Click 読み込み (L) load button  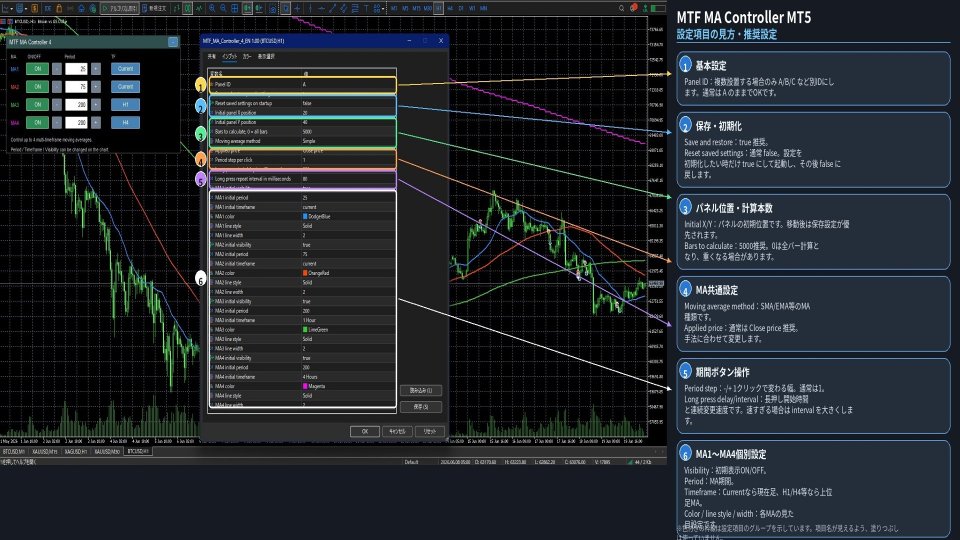tap(421, 390)
